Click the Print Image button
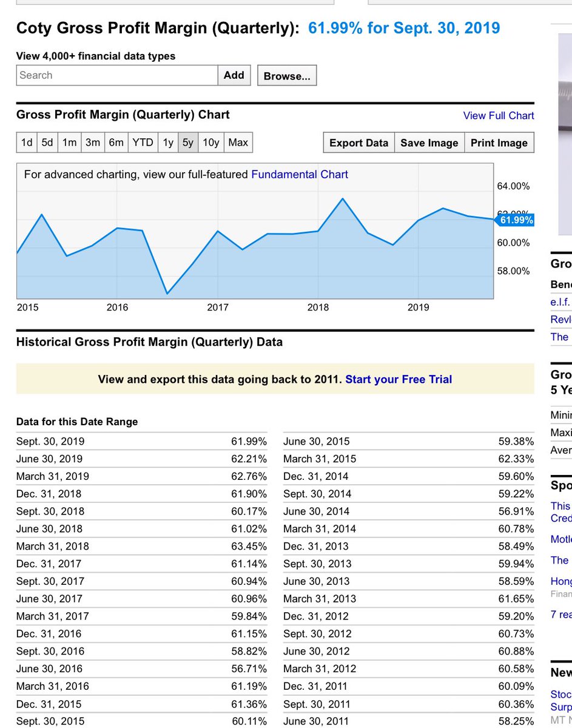This screenshot has height=728, width=572. point(499,143)
